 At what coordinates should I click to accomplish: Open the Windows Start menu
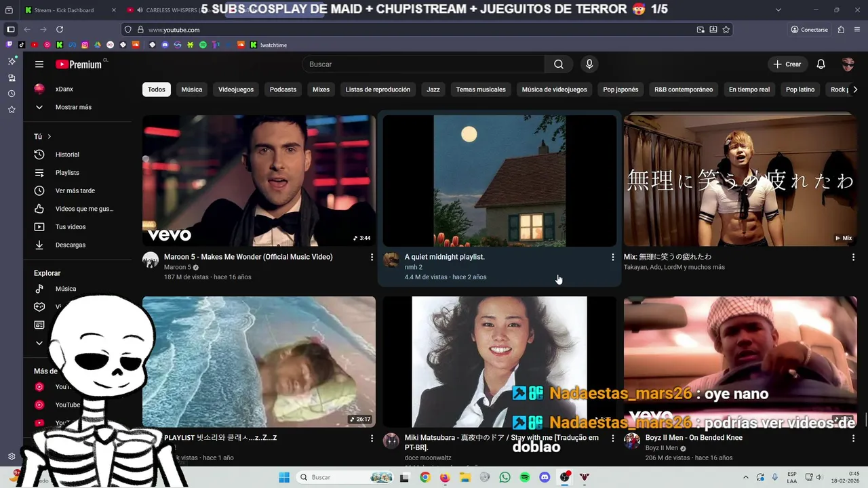pyautogui.click(x=283, y=477)
